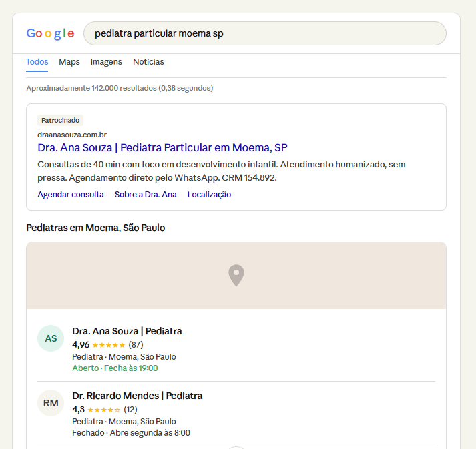476x449 pixels.
Task: Click the map pin icon in the map preview
Action: click(x=236, y=275)
